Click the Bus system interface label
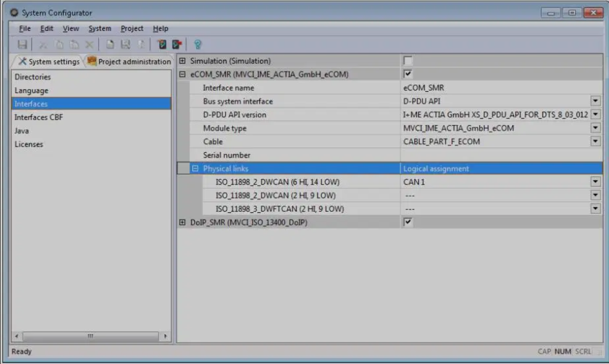The image size is (609, 364). [x=238, y=101]
